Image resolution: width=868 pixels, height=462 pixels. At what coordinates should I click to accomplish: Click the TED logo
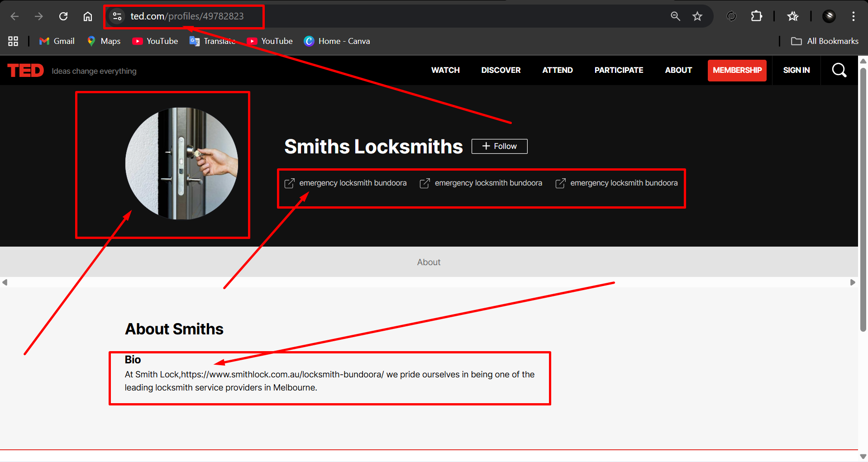(x=26, y=71)
